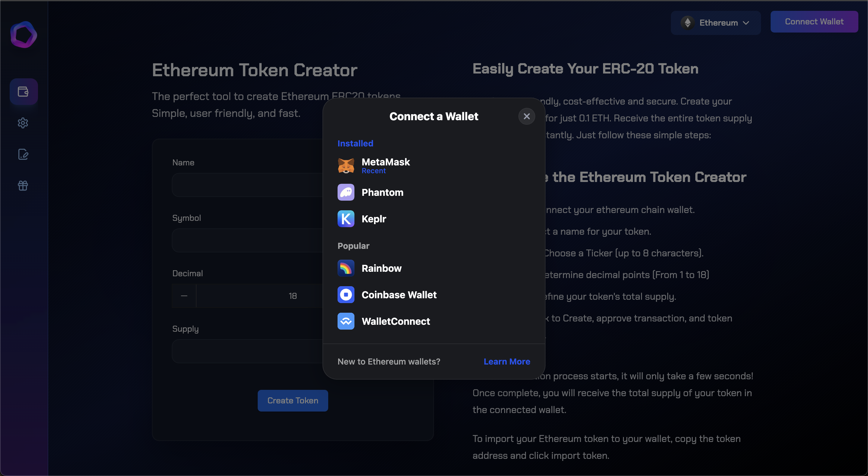Decrease the Decimal value with minus
868x476 pixels.
[184, 296]
